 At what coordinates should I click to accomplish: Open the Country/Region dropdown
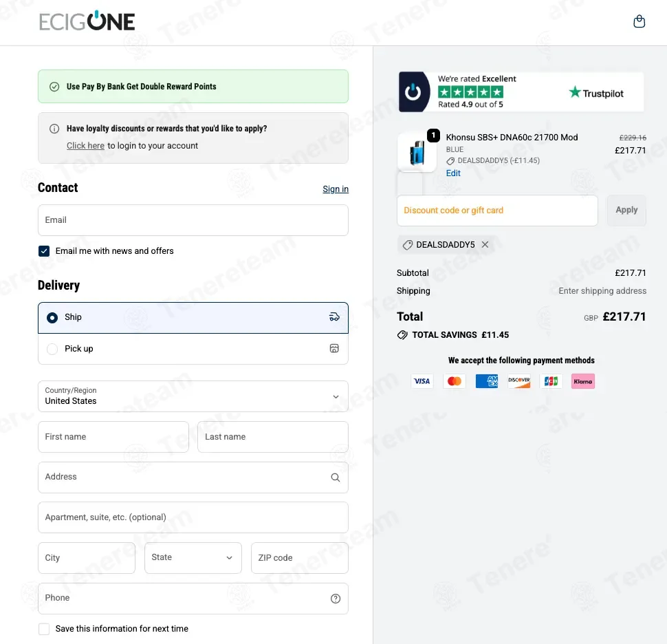(x=193, y=396)
